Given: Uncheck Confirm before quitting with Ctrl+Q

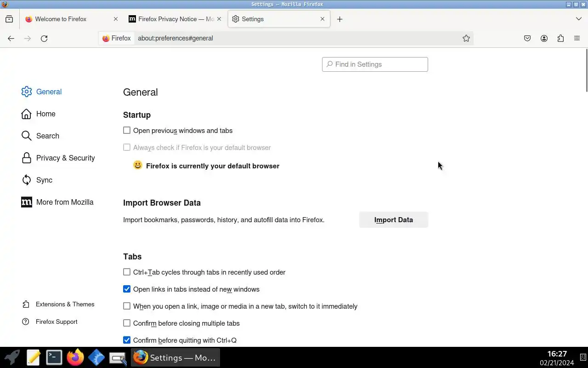Looking at the screenshot, I should (x=127, y=340).
